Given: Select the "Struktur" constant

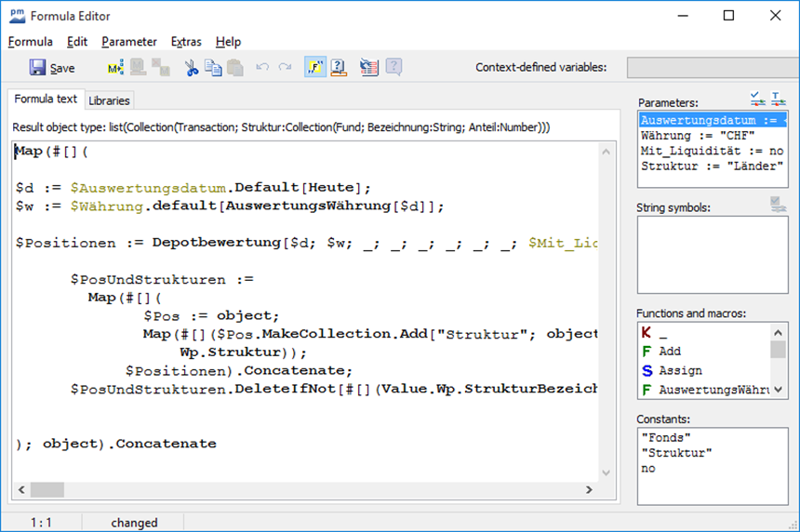Looking at the screenshot, I should point(676,453).
